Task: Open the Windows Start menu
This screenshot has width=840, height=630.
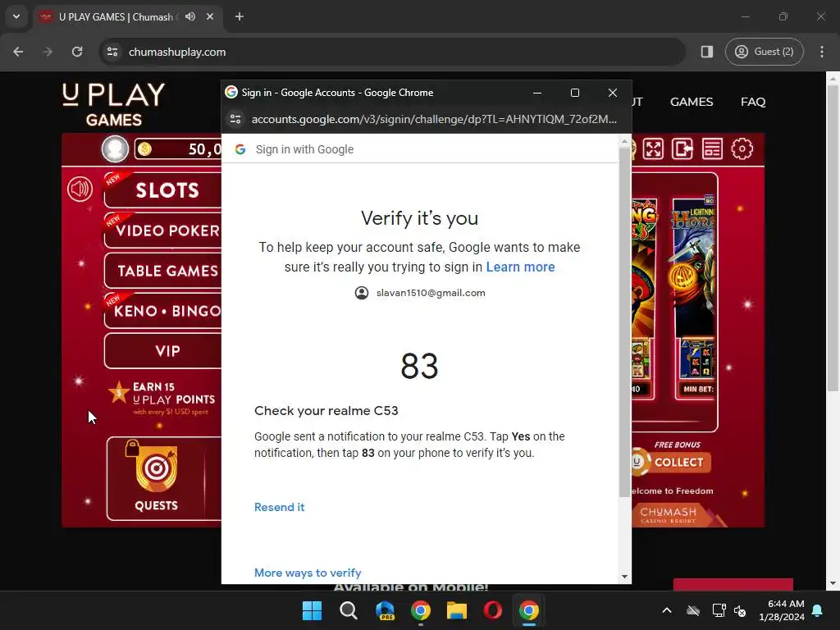Action: tap(312, 610)
